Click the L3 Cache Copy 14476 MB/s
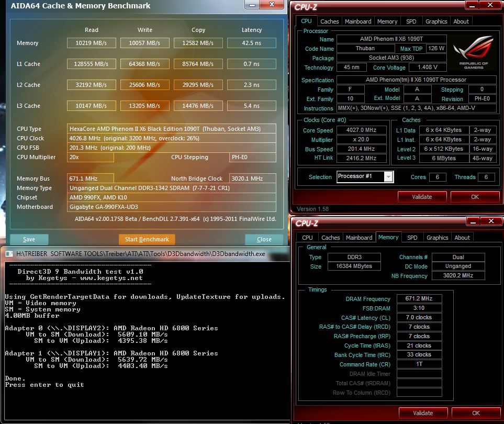This screenshot has height=424, width=504. pyautogui.click(x=198, y=106)
